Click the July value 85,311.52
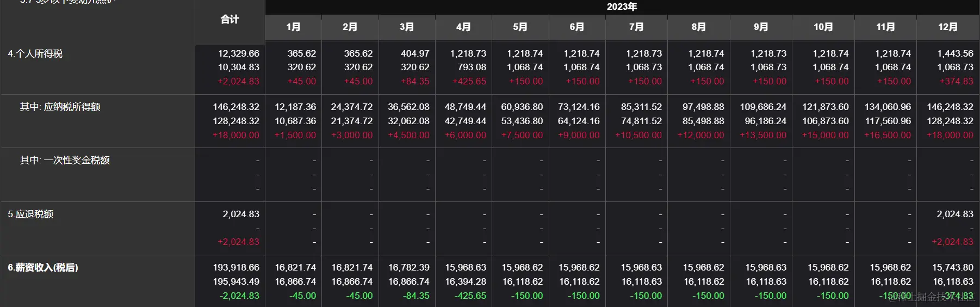 (642, 107)
